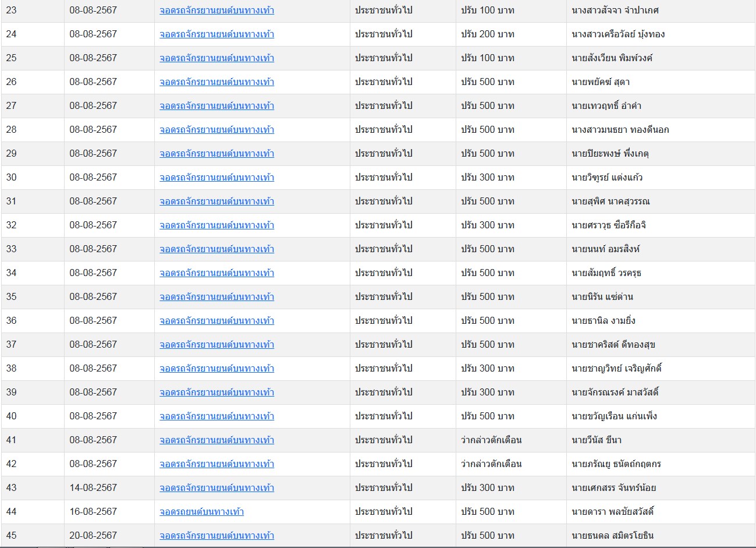This screenshot has height=548, width=756.
Task: Open row 25's sidewalk parking link
Action: pos(216,58)
